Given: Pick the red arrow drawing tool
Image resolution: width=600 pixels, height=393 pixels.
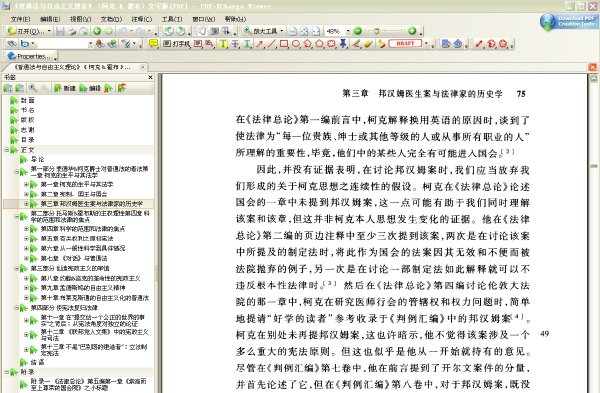Looking at the screenshot, I should (x=260, y=44).
